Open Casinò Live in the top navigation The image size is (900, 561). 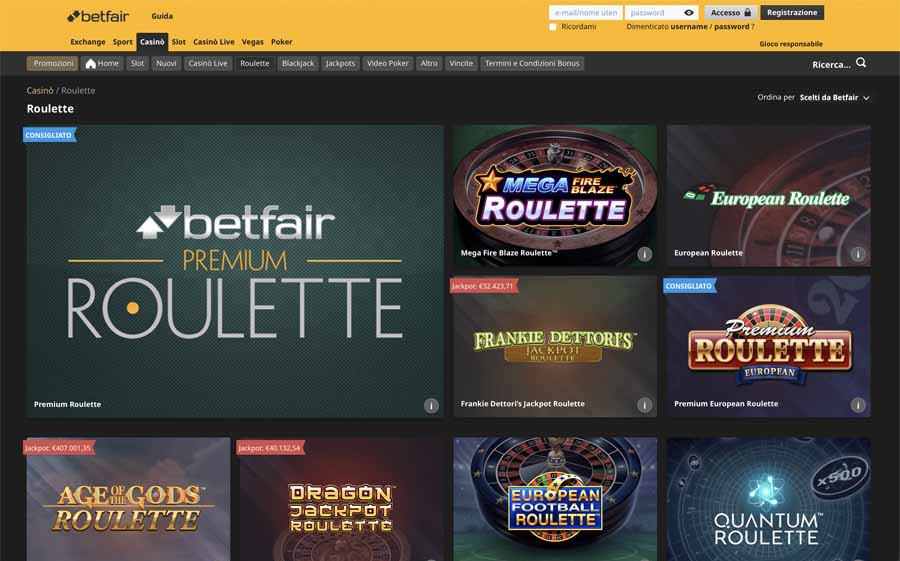tap(214, 42)
